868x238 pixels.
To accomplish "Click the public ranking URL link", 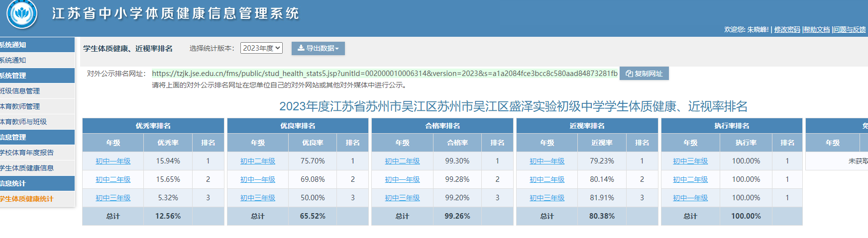I will pos(384,74).
